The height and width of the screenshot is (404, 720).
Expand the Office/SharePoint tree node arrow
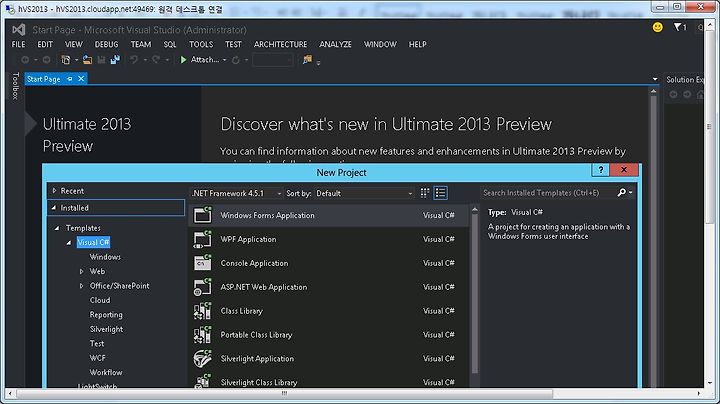point(81,286)
